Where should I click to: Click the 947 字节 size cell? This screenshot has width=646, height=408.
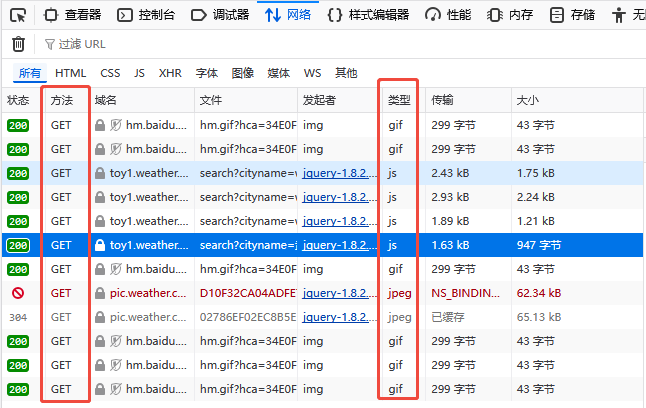539,245
